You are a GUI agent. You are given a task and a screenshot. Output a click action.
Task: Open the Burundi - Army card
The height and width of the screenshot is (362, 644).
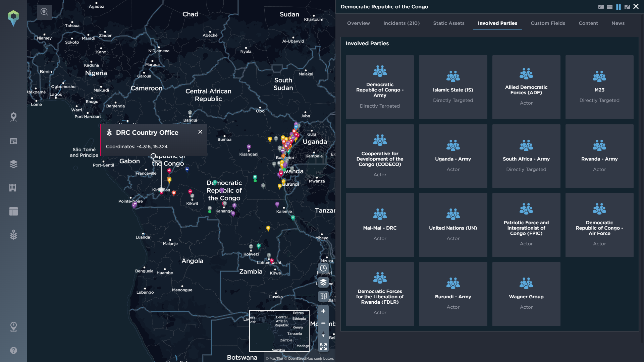(x=453, y=294)
